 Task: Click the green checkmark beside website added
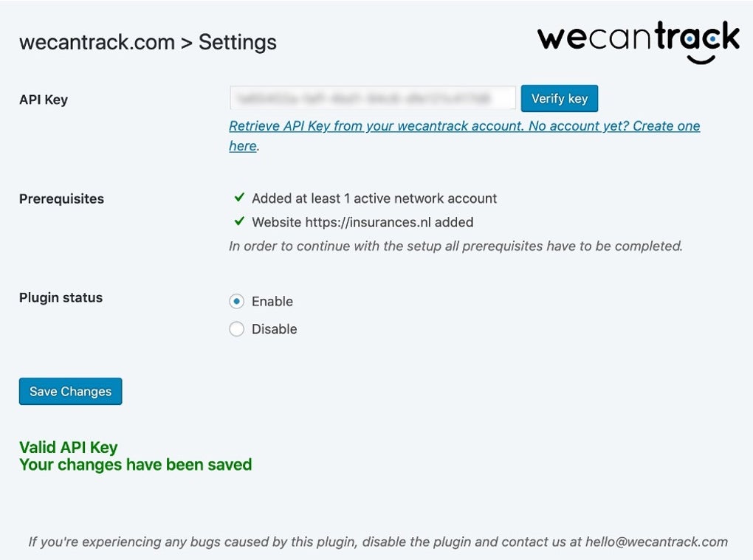(239, 221)
